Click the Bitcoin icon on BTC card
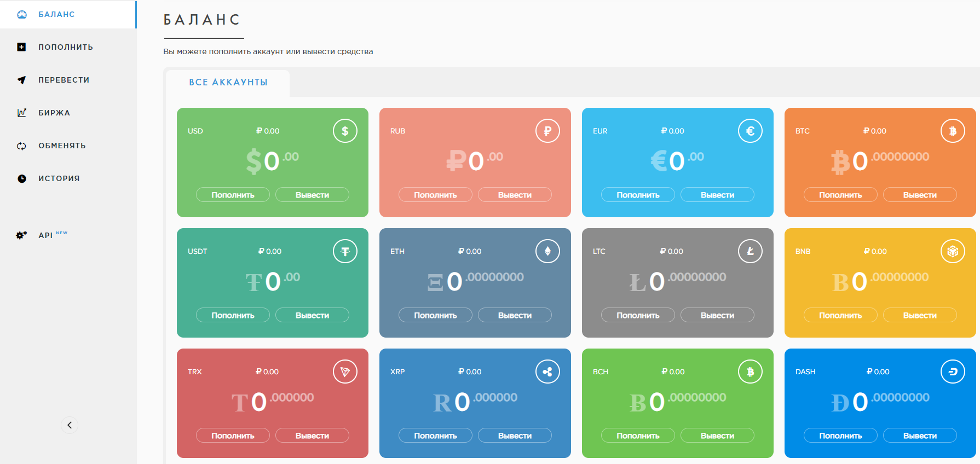This screenshot has height=464, width=980. 953,131
